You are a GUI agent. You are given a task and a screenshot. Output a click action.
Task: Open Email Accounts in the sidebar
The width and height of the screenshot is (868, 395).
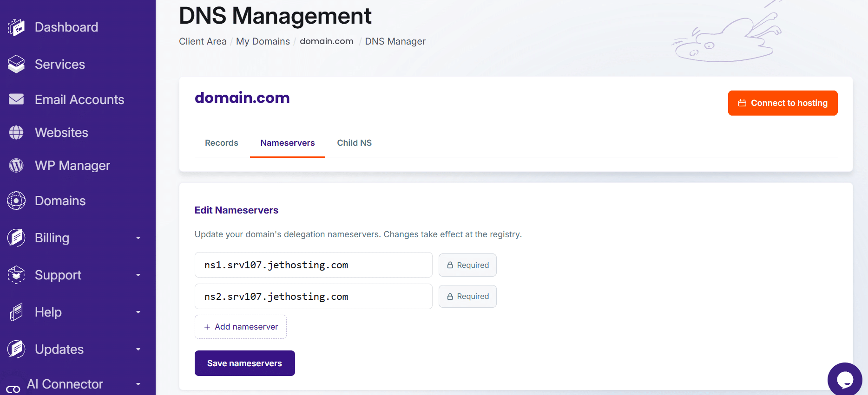[x=79, y=99]
